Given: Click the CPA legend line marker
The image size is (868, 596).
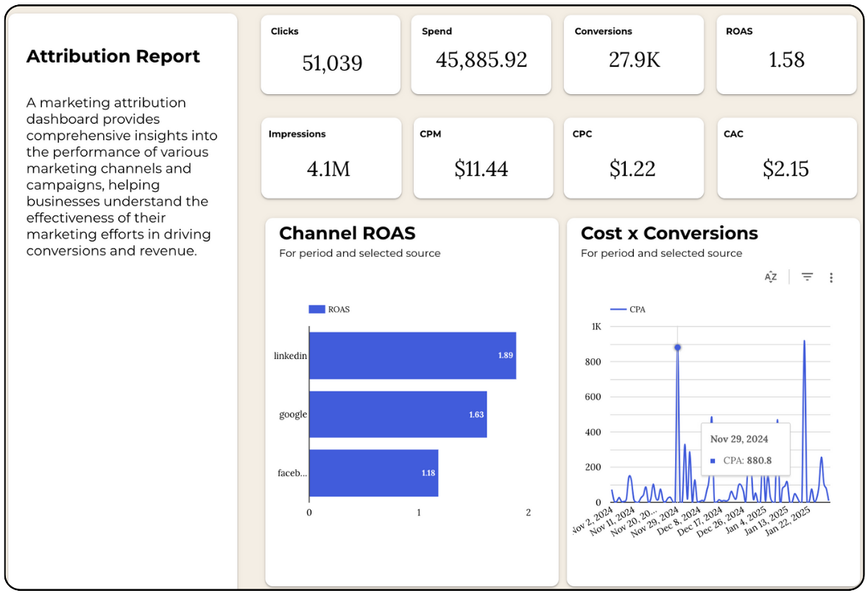Looking at the screenshot, I should tap(618, 310).
